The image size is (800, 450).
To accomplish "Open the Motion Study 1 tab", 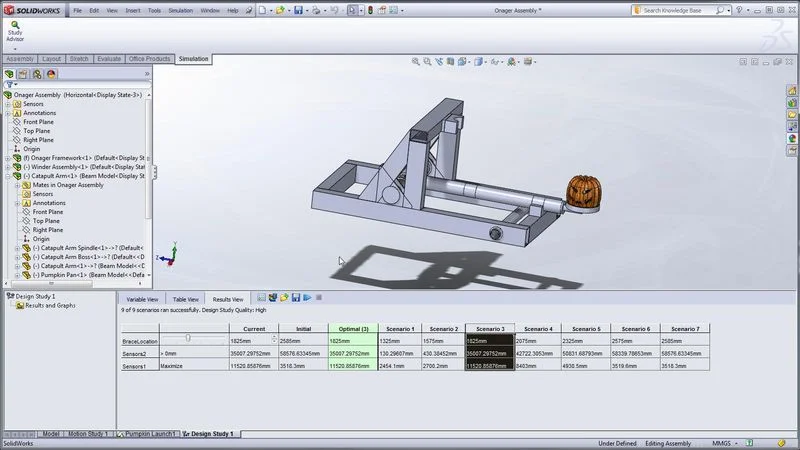I will [x=90, y=434].
